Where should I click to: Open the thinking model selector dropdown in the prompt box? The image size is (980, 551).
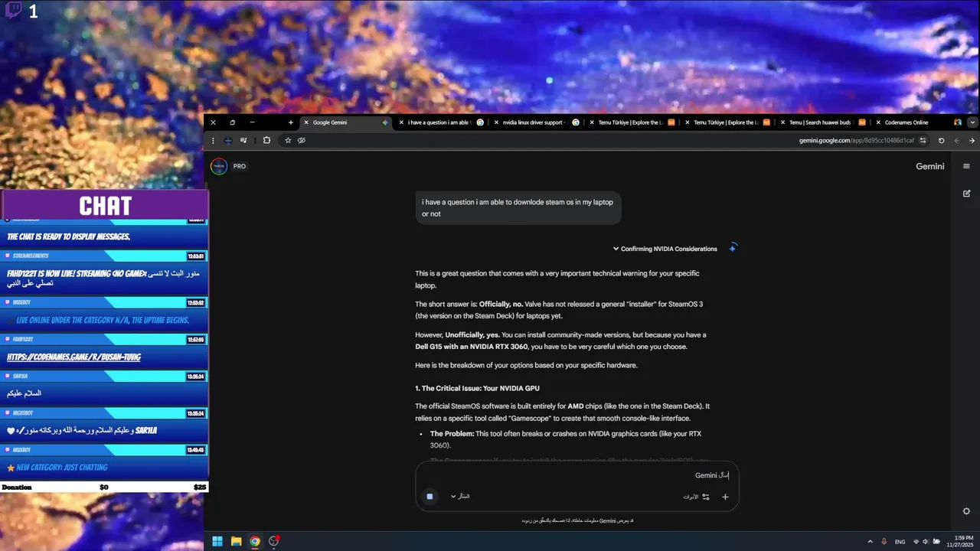[x=460, y=497]
